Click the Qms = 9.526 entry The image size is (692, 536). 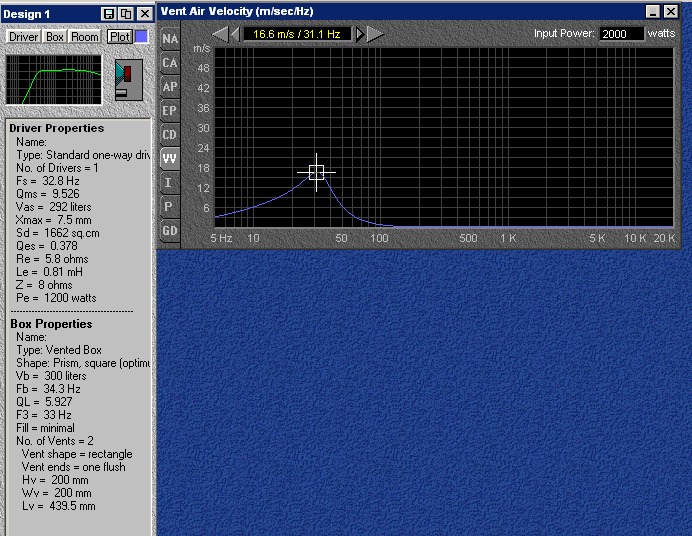(48, 194)
